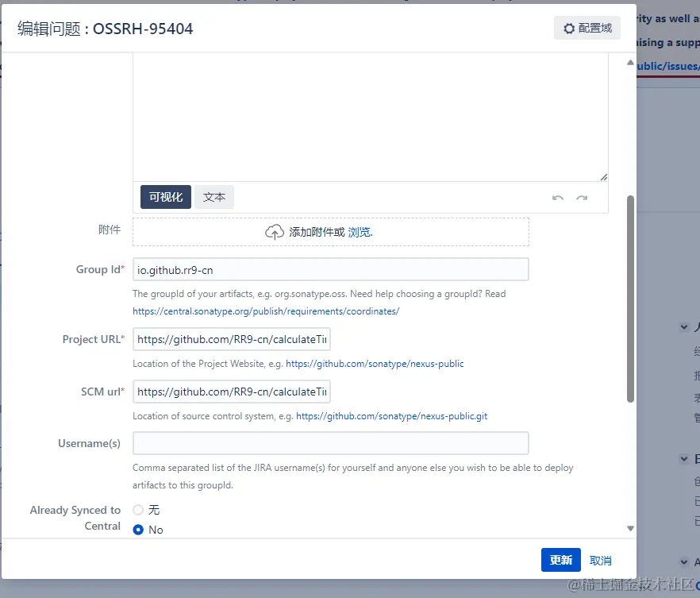The width and height of the screenshot is (700, 598).
Task: Click the dialog vertical scrollbar thumb
Action: (x=630, y=299)
